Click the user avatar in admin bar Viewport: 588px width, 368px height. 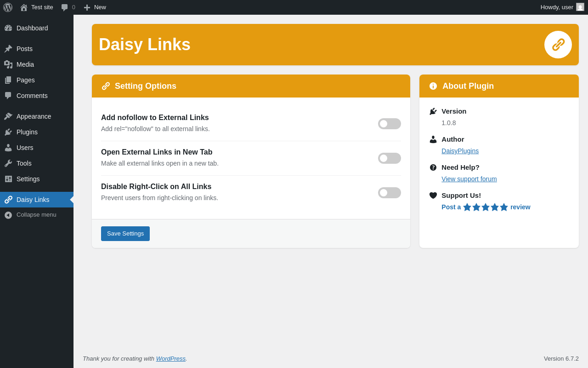(580, 7)
